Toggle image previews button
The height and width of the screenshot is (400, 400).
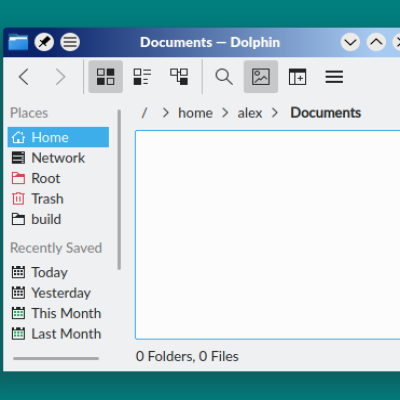click(x=261, y=77)
